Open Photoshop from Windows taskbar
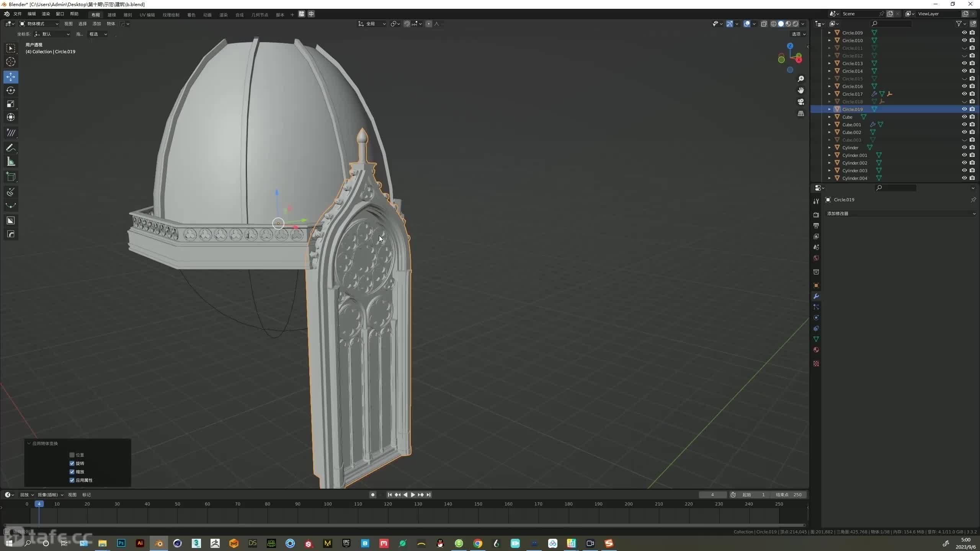Screen dimensions: 980x551 click(121, 543)
